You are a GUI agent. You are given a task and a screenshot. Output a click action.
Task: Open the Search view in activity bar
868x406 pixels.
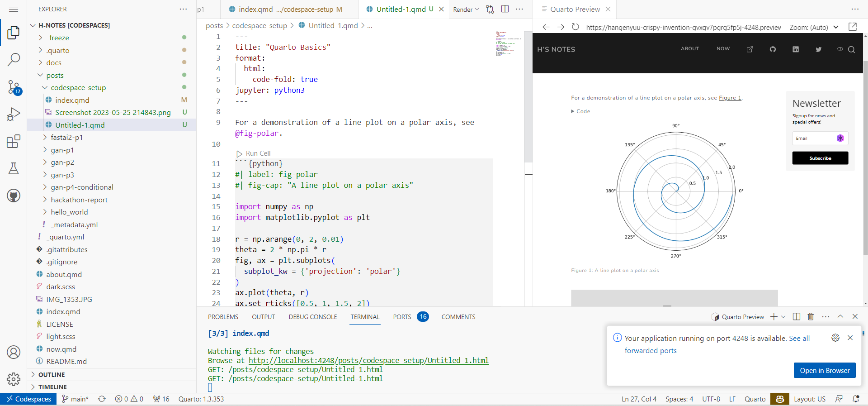14,59
